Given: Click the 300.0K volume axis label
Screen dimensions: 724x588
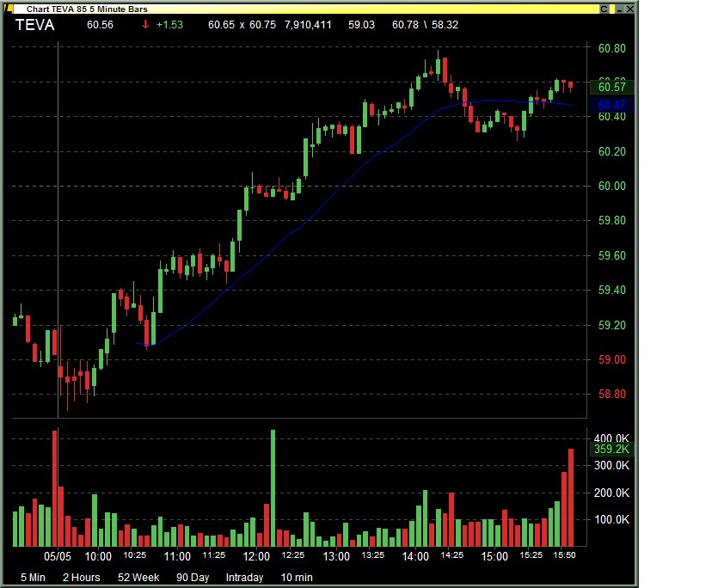Looking at the screenshot, I should coord(611,465).
